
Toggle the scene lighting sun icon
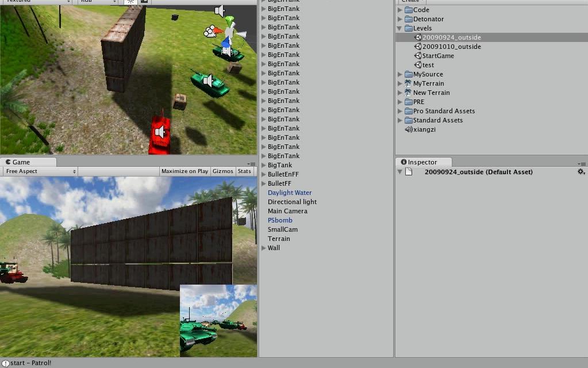[130, 2]
